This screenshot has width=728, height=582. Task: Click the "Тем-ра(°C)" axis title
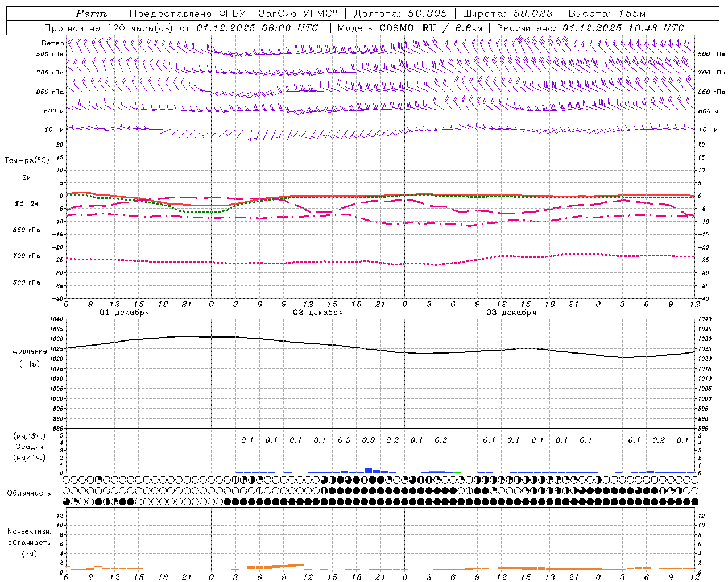pos(27,161)
